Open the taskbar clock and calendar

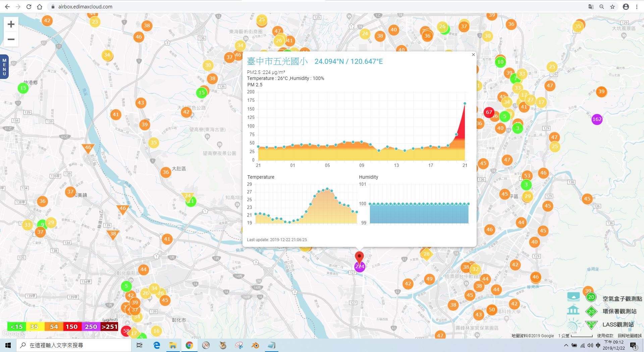[614, 345]
